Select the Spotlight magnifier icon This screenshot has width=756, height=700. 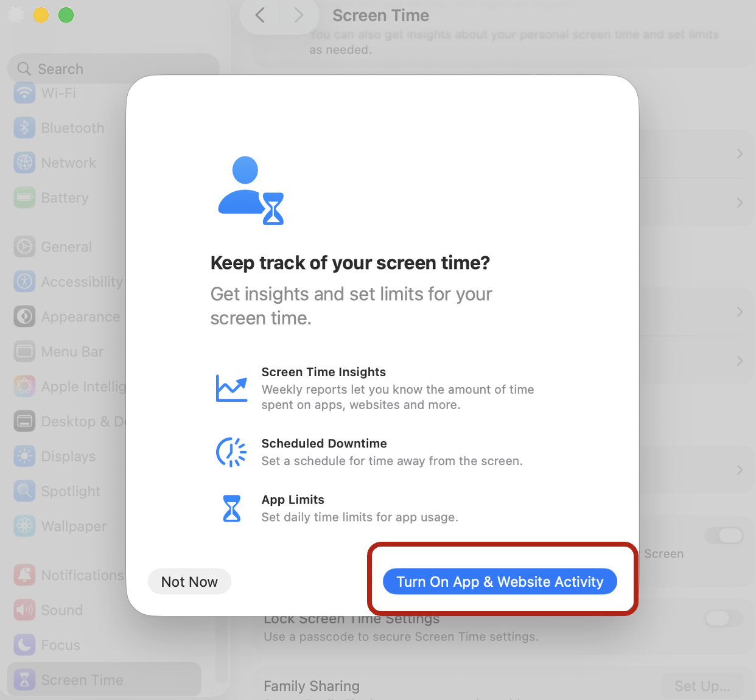pos(24,491)
